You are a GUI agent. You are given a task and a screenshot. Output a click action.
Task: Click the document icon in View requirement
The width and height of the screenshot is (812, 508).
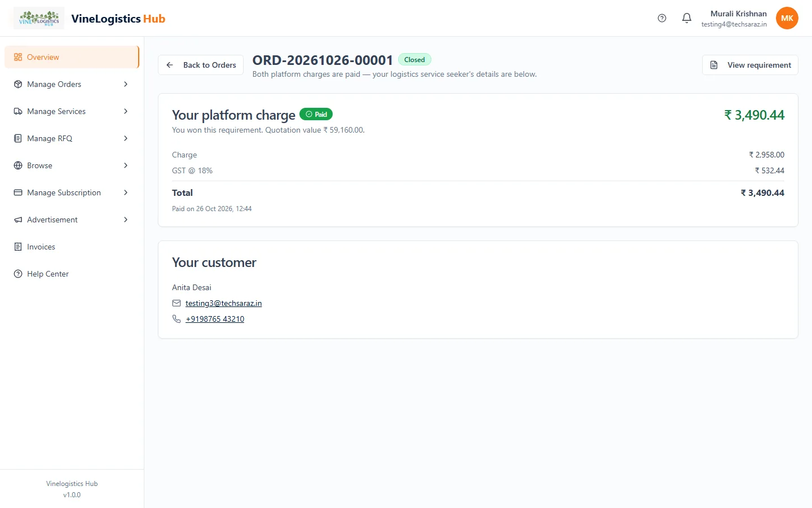714,65
